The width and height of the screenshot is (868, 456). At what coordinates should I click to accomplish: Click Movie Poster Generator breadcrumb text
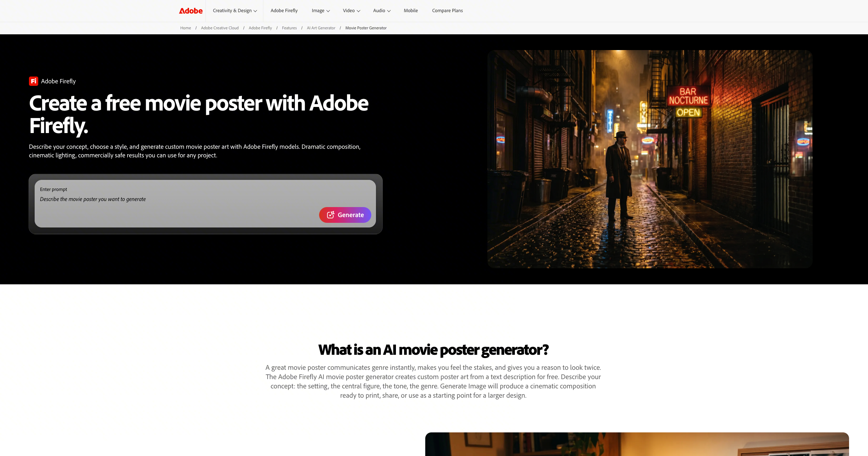366,28
